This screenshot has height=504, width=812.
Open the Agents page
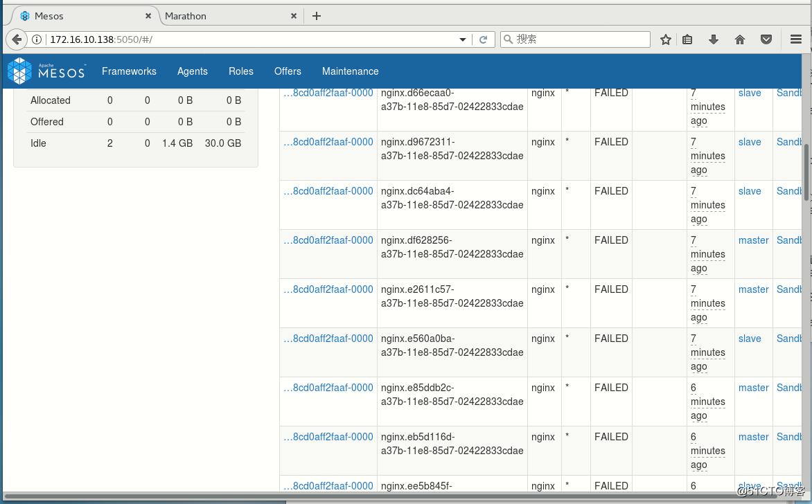tap(192, 71)
